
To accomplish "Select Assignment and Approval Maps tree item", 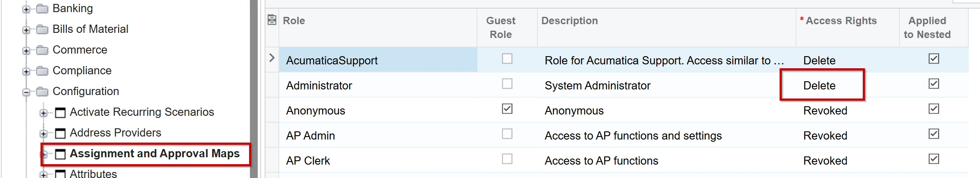I will click(x=154, y=154).
